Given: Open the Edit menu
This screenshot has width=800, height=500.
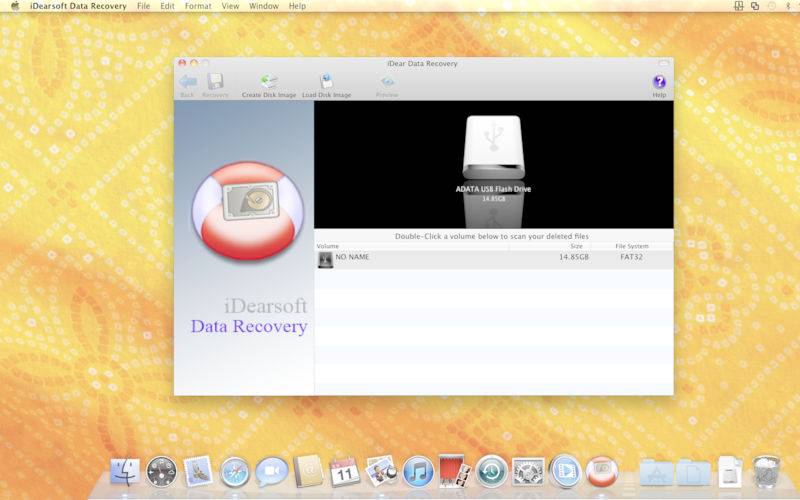Looking at the screenshot, I should [x=167, y=6].
